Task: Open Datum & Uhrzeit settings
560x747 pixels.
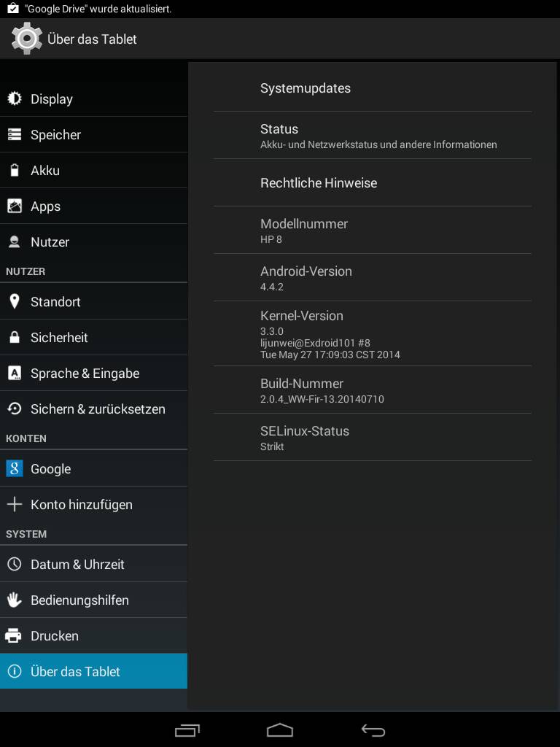Action: (94, 564)
